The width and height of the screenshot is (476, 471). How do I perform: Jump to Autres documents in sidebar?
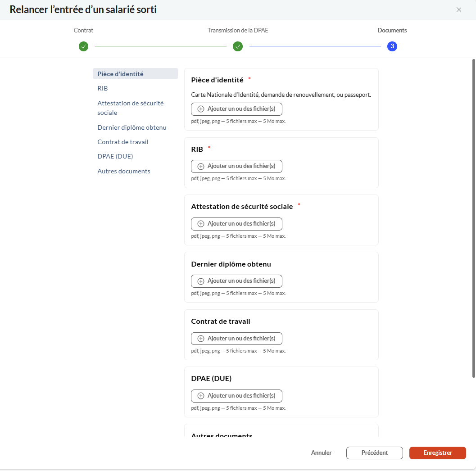click(124, 171)
